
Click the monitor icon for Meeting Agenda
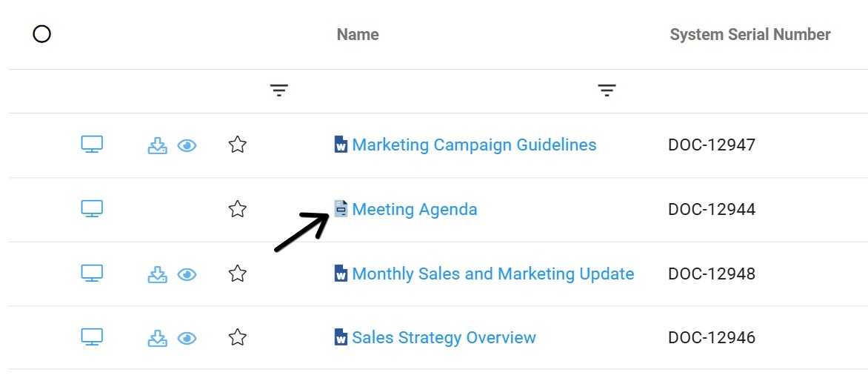(92, 209)
